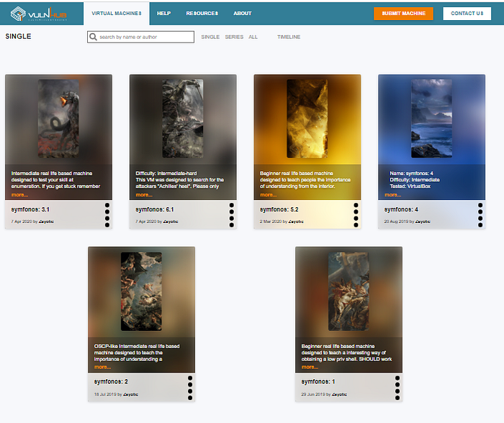Open the symfonos: 6.1 title
Image resolution: width=504 pixels, height=423 pixels.
coord(155,209)
